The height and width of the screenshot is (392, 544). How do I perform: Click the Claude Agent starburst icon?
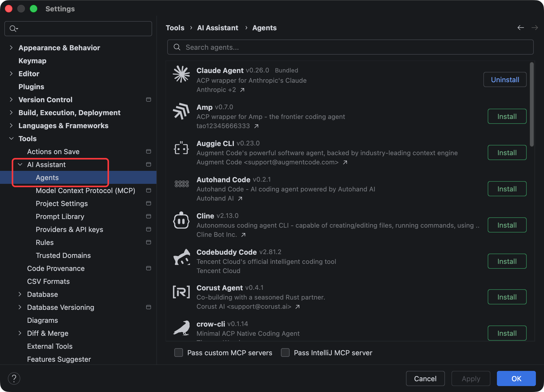[x=181, y=74]
